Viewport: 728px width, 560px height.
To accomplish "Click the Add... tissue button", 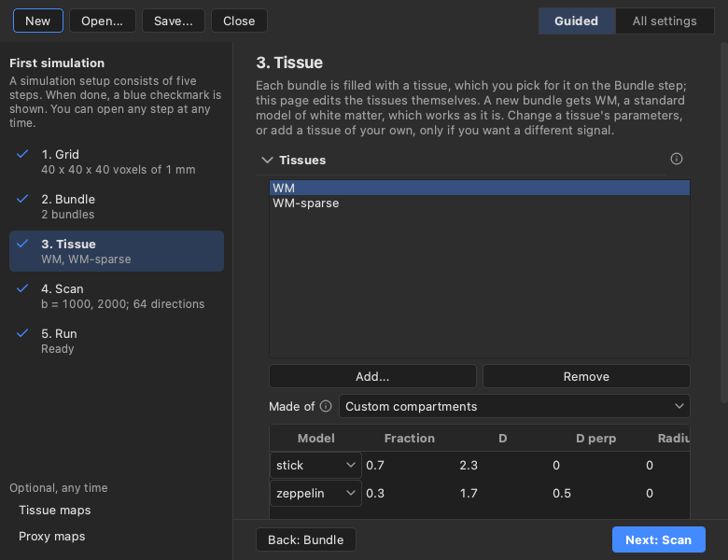I will 372,376.
